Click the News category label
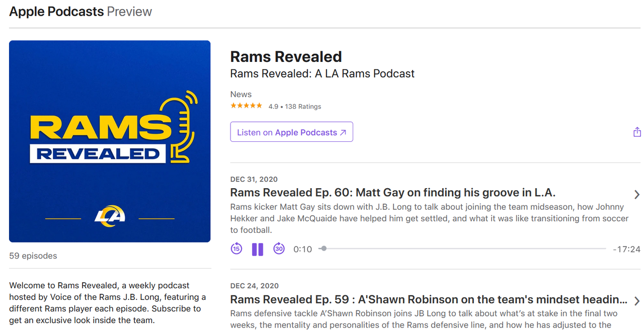The height and width of the screenshot is (330, 644). click(x=241, y=94)
